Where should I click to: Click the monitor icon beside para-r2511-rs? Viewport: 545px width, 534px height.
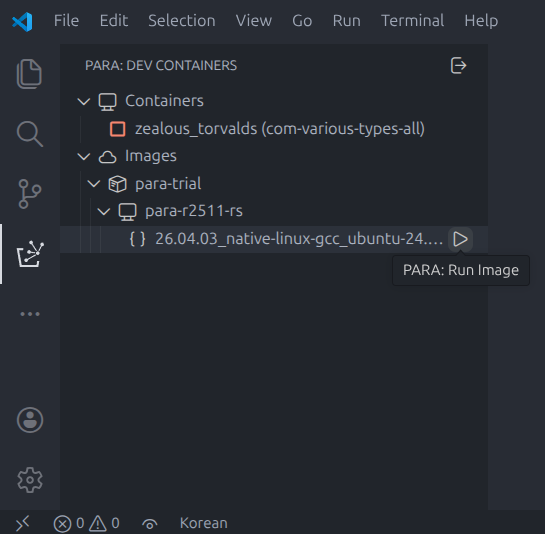pyautogui.click(x=128, y=212)
